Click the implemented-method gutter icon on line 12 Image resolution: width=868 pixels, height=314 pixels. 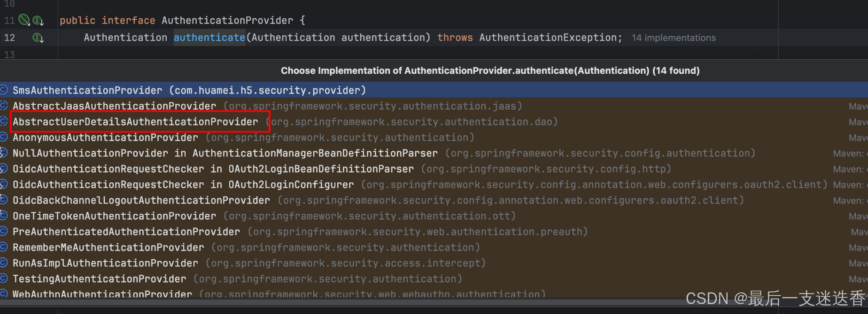point(38,38)
